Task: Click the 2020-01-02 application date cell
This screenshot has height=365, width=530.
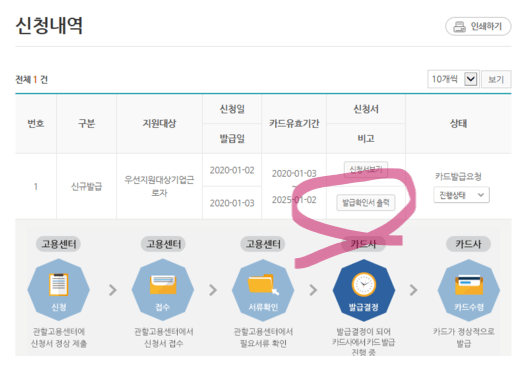Action: (232, 170)
